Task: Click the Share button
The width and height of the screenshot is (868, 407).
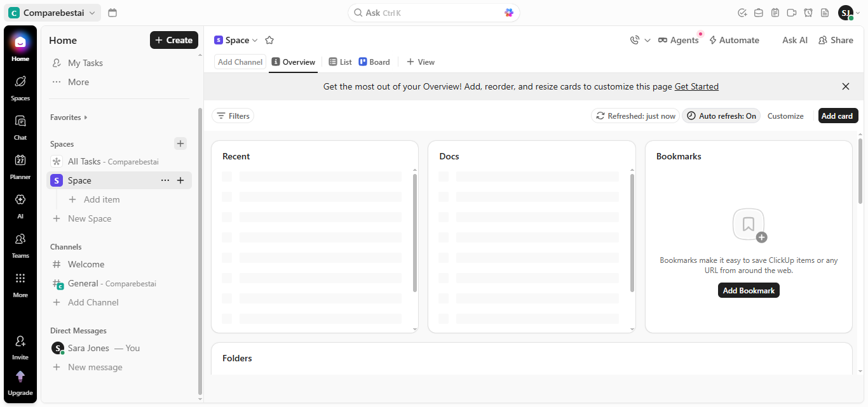Action: tap(836, 40)
